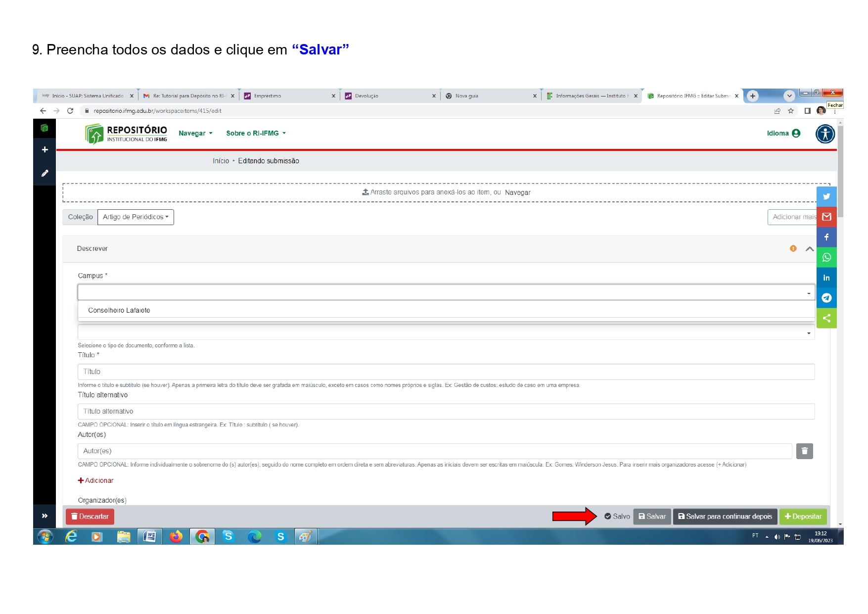Open the Navegar menu
The height and width of the screenshot is (614, 868).
tap(195, 134)
